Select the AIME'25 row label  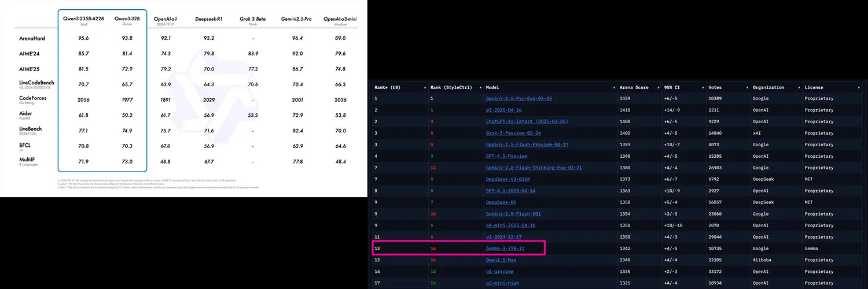point(30,68)
